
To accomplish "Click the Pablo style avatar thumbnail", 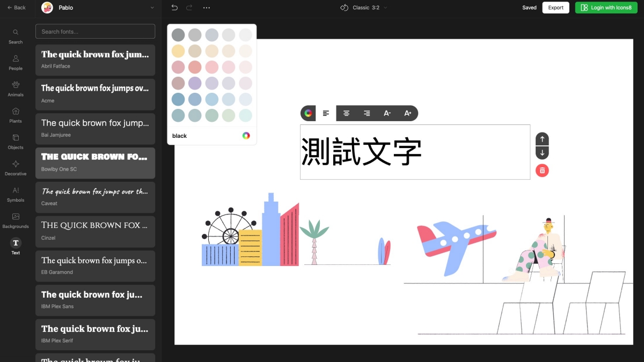I will pos(47,8).
